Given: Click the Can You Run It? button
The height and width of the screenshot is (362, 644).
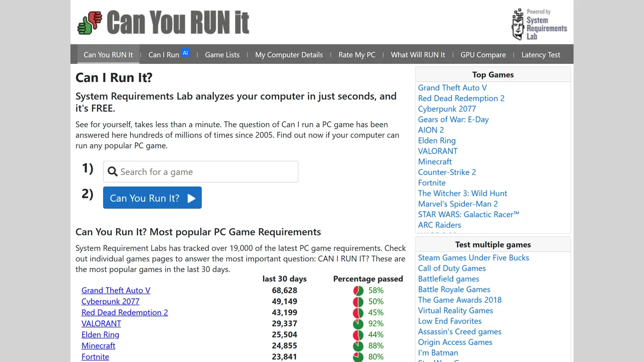Looking at the screenshot, I should click(152, 198).
